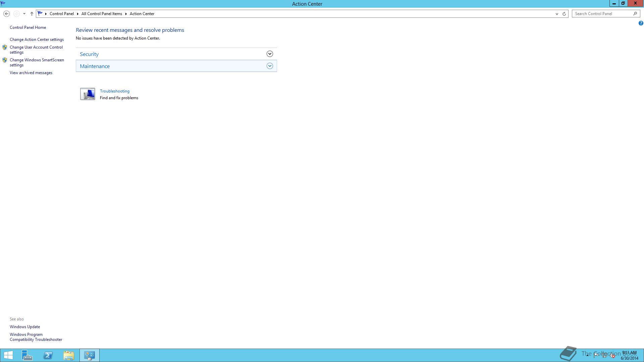The width and height of the screenshot is (644, 362).
Task: Expand the Control Panel breadcrumb arrow
Action: [77, 14]
